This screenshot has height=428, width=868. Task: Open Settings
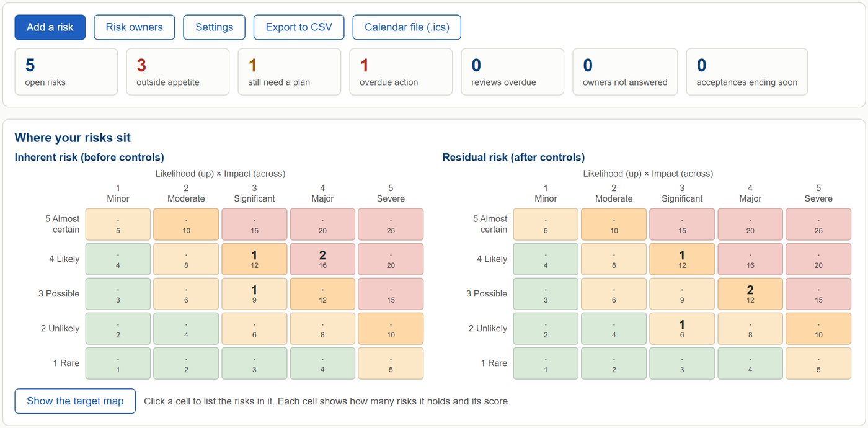click(x=215, y=27)
